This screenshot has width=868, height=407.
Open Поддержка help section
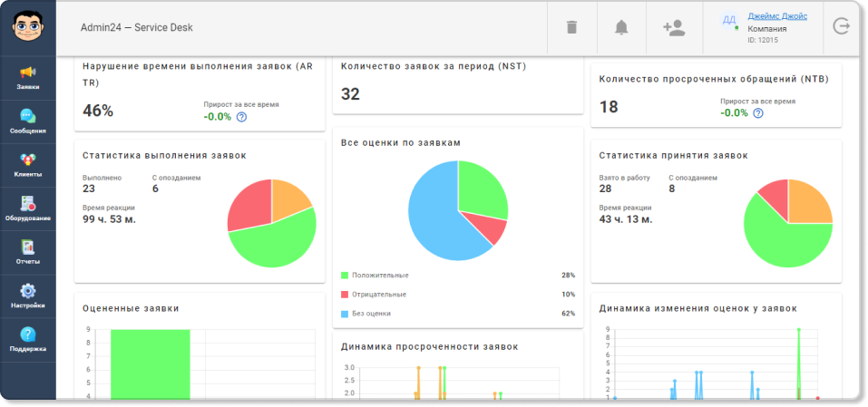click(x=28, y=340)
